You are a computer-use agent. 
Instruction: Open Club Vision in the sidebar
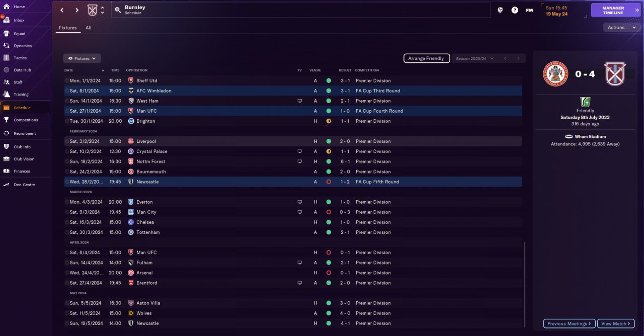tap(25, 159)
